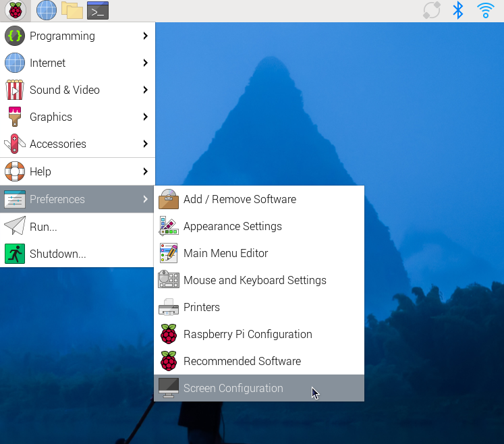
Task: Expand the Accessories submenu arrow
Action: tap(145, 144)
